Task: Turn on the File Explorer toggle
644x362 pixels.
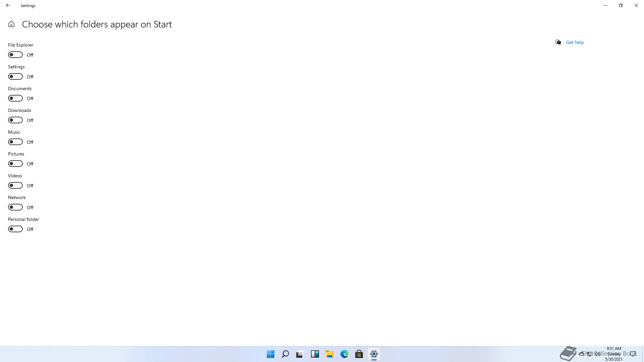Action: coord(15,55)
